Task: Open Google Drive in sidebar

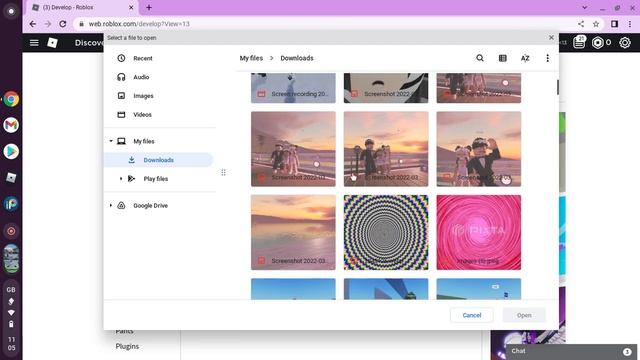Action: (x=150, y=206)
